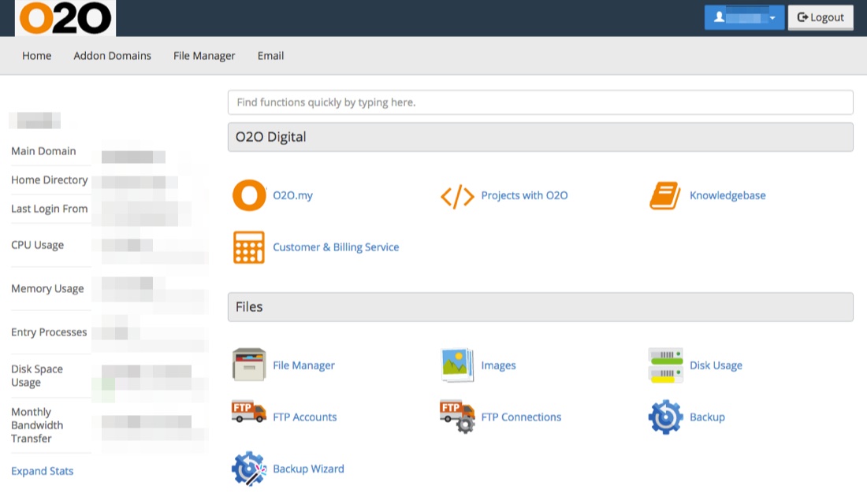
Task: Open the Backup link
Action: [707, 417]
